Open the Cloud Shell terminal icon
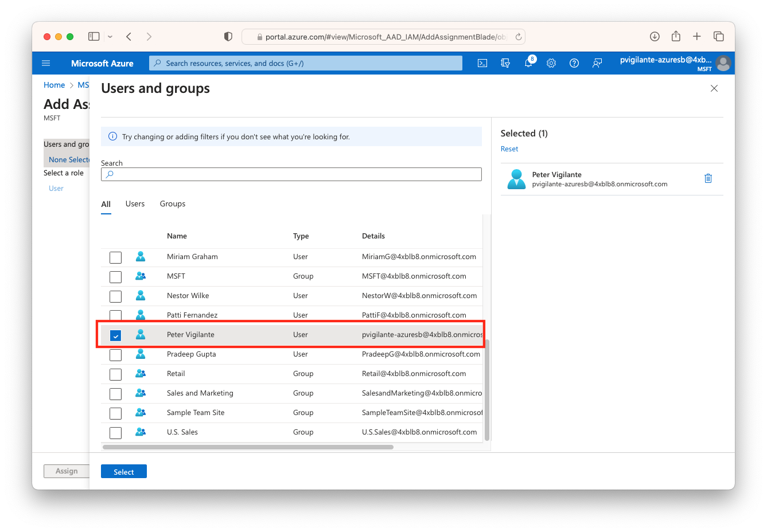The height and width of the screenshot is (532, 767). point(482,63)
